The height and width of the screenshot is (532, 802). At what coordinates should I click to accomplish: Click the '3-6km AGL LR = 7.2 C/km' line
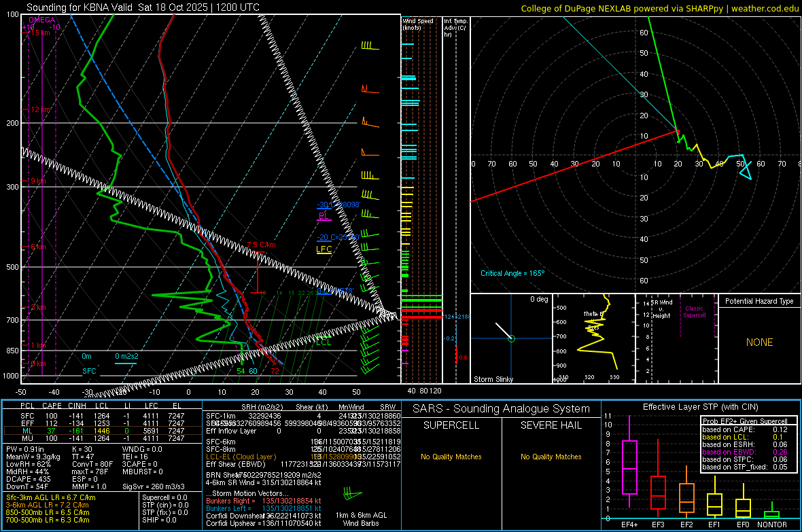(x=47, y=505)
